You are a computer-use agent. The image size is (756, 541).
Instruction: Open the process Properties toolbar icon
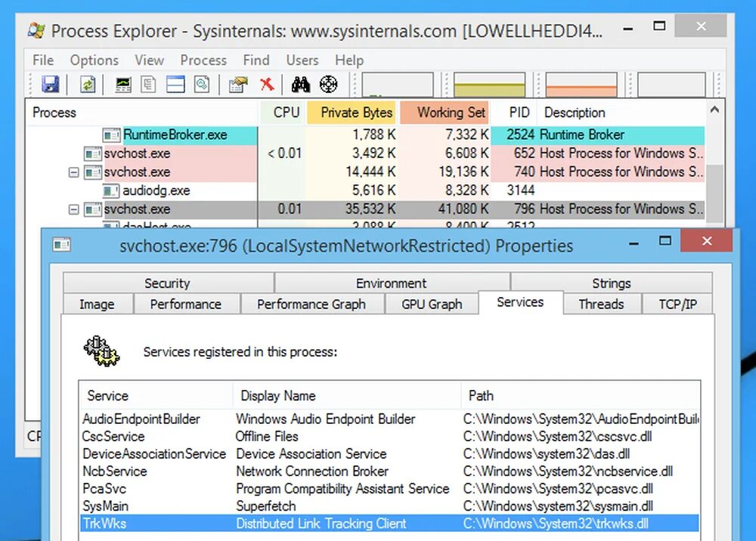(237, 85)
